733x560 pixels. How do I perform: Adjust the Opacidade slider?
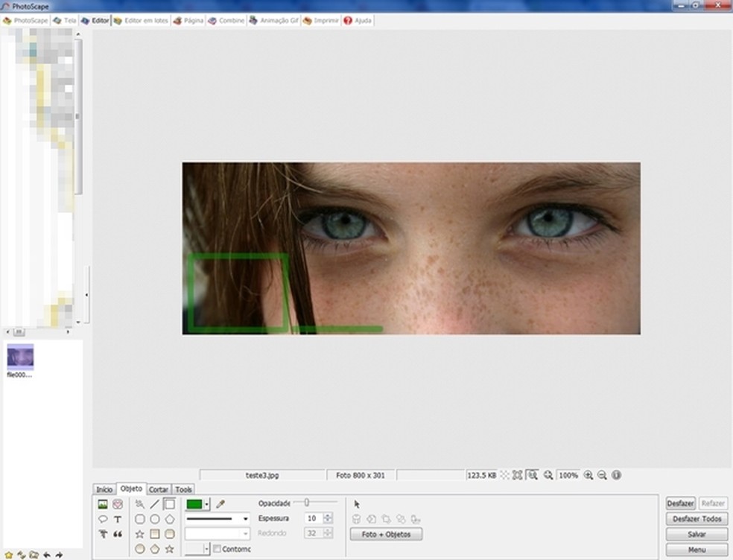click(x=306, y=503)
